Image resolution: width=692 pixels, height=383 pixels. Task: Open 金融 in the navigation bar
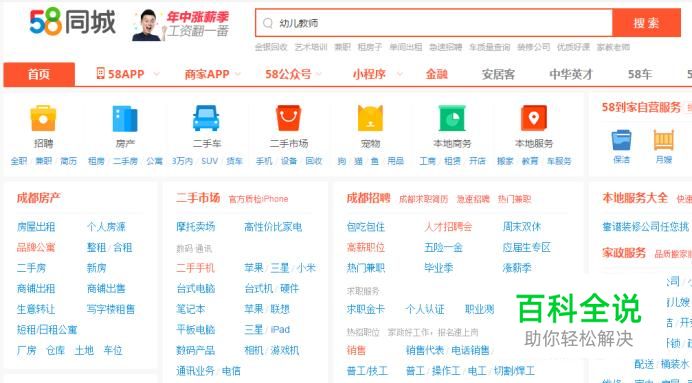click(436, 74)
